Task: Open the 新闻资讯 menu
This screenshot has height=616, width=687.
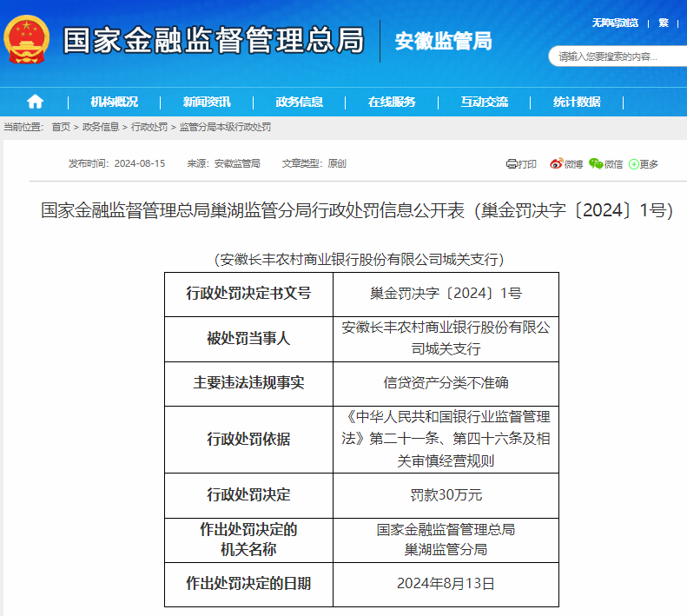Action: [x=207, y=102]
